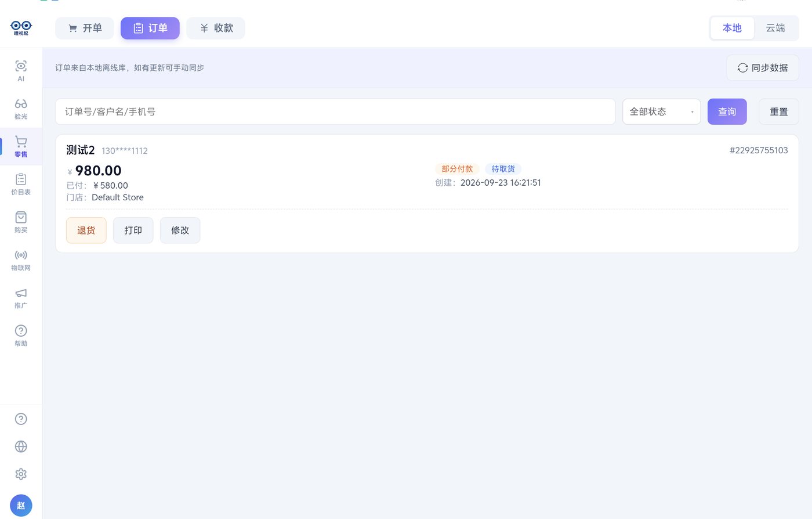Go to the 验光 optometry section

coord(21,109)
